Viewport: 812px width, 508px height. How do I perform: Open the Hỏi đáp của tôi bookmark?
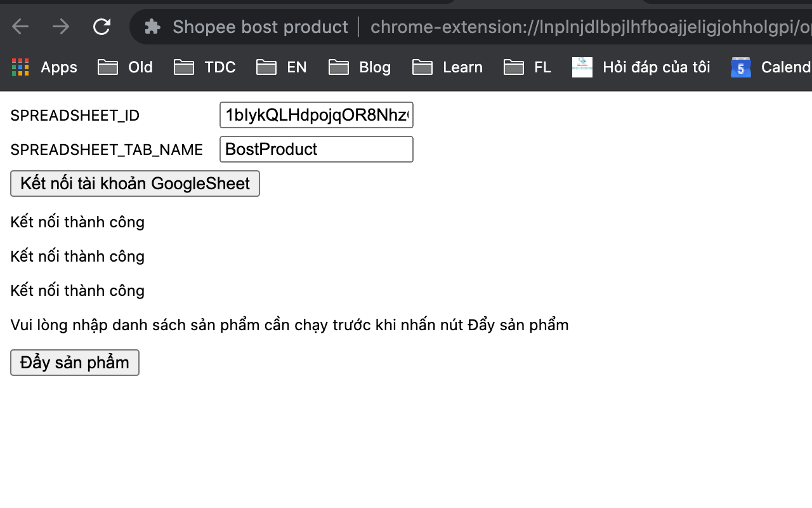pos(641,67)
